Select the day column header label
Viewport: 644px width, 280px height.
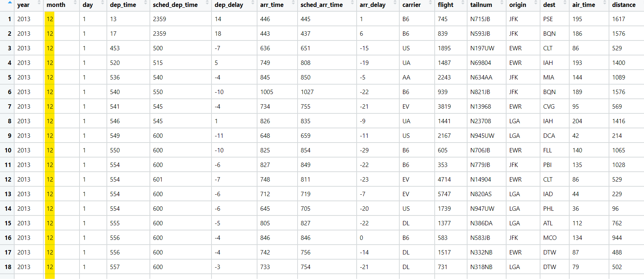(x=88, y=5)
